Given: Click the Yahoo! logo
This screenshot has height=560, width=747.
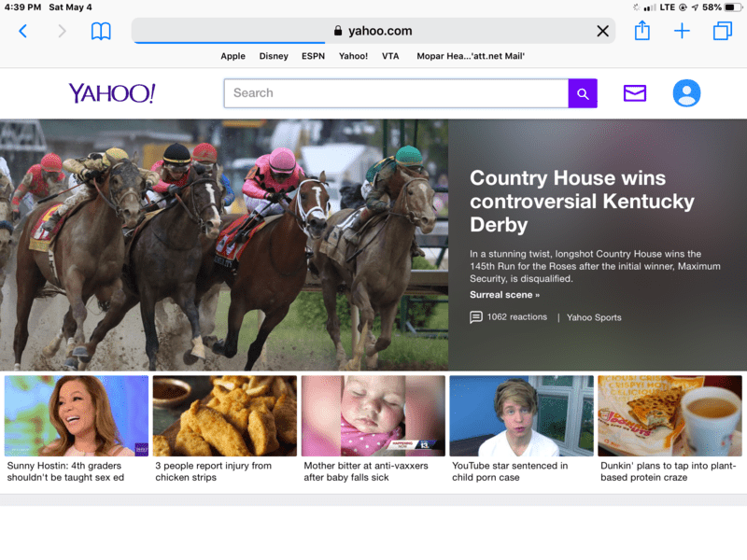Looking at the screenshot, I should (x=112, y=92).
